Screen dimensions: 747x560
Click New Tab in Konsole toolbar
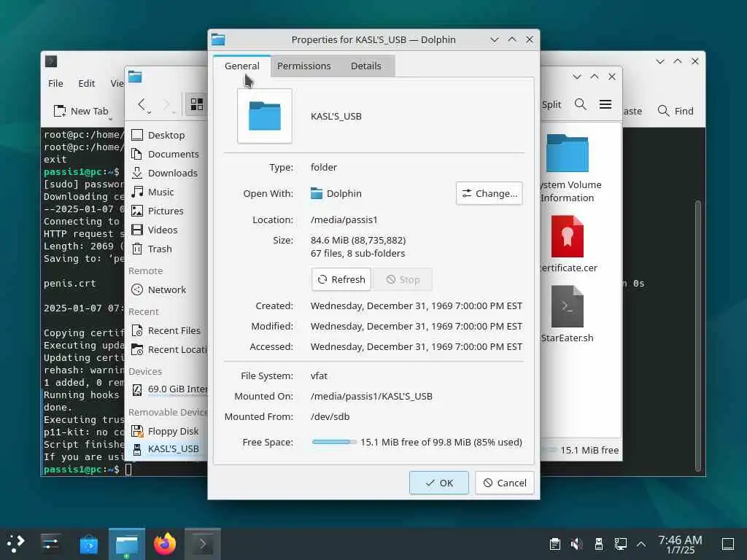82,111
